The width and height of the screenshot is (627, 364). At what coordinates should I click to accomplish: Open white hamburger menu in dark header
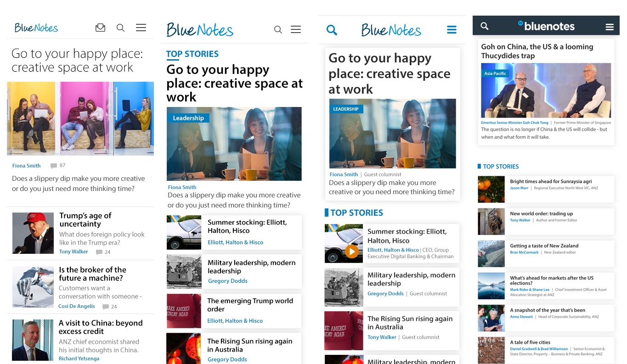coord(610,27)
